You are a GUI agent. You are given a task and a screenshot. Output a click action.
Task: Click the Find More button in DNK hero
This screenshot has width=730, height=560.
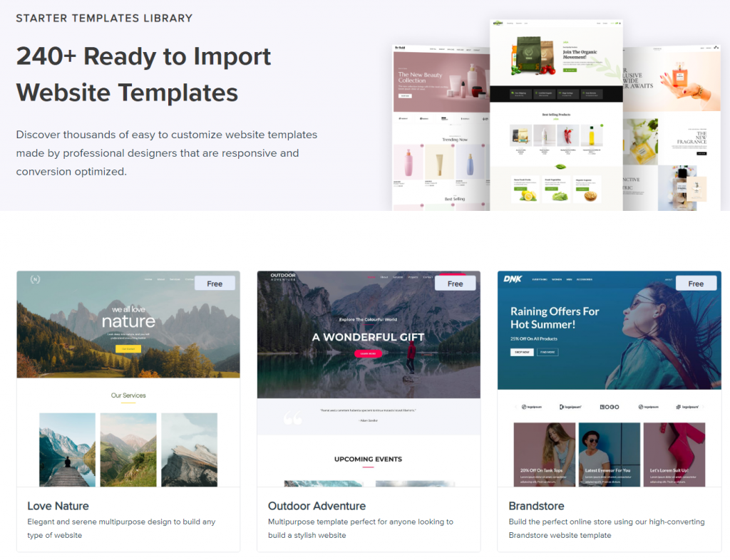[547, 352]
